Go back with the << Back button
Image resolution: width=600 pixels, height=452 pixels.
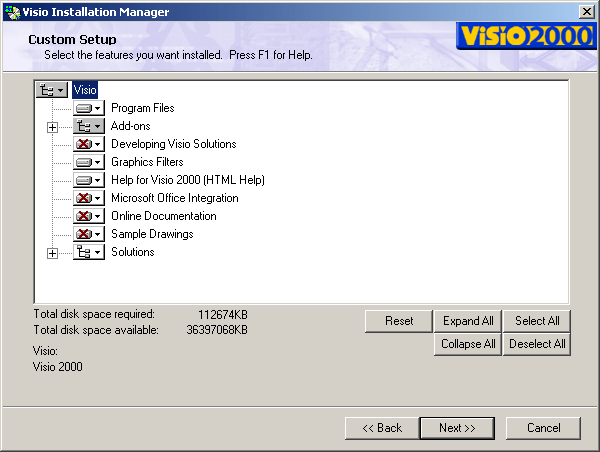click(382, 428)
